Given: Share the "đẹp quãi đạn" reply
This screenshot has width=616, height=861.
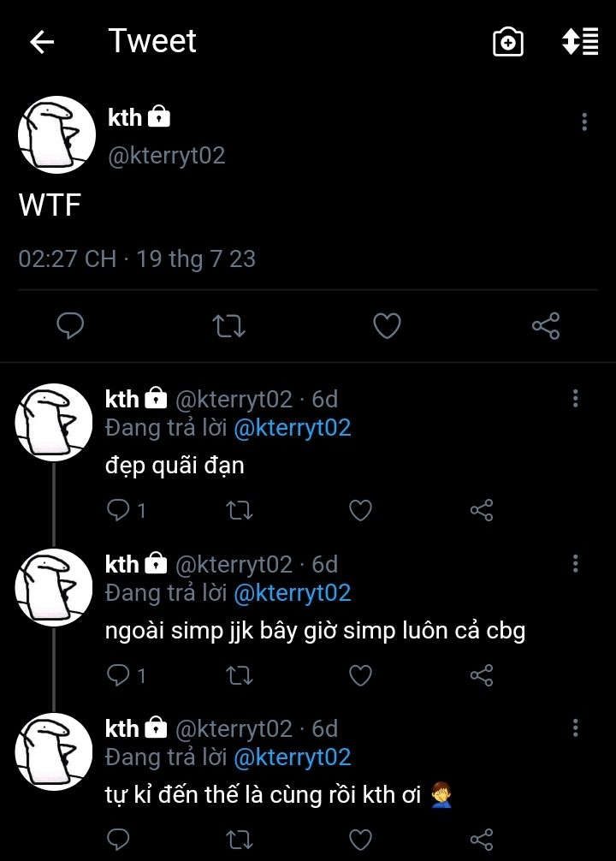Looking at the screenshot, I should pos(482,511).
